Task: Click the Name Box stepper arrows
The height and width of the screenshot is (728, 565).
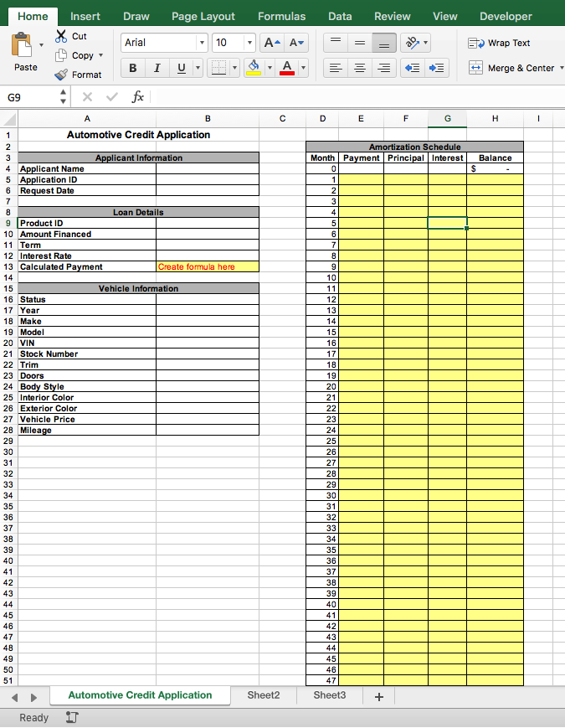Action: coord(63,97)
